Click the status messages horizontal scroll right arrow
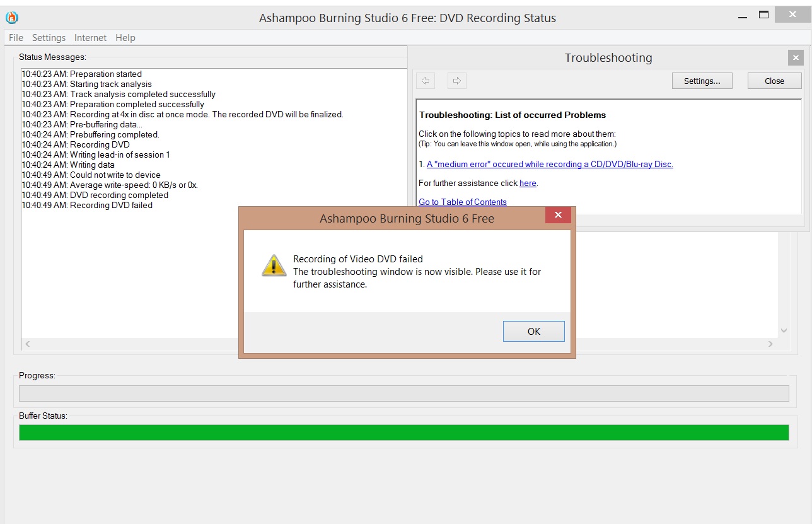 pyautogui.click(x=770, y=344)
